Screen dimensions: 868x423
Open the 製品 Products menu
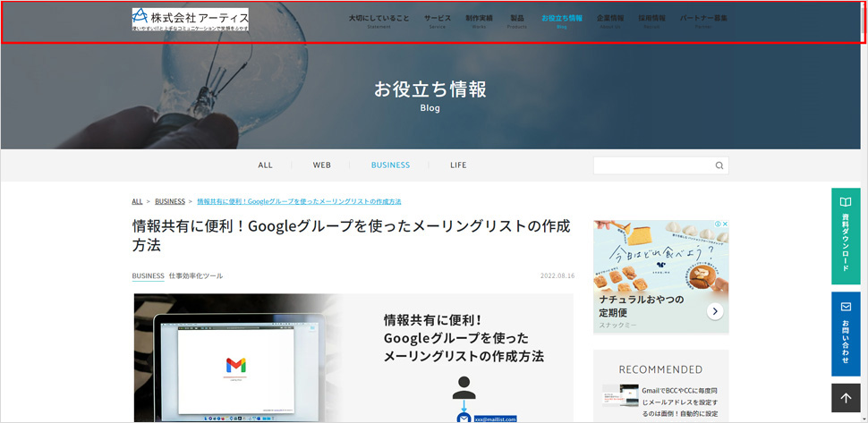pos(517,21)
